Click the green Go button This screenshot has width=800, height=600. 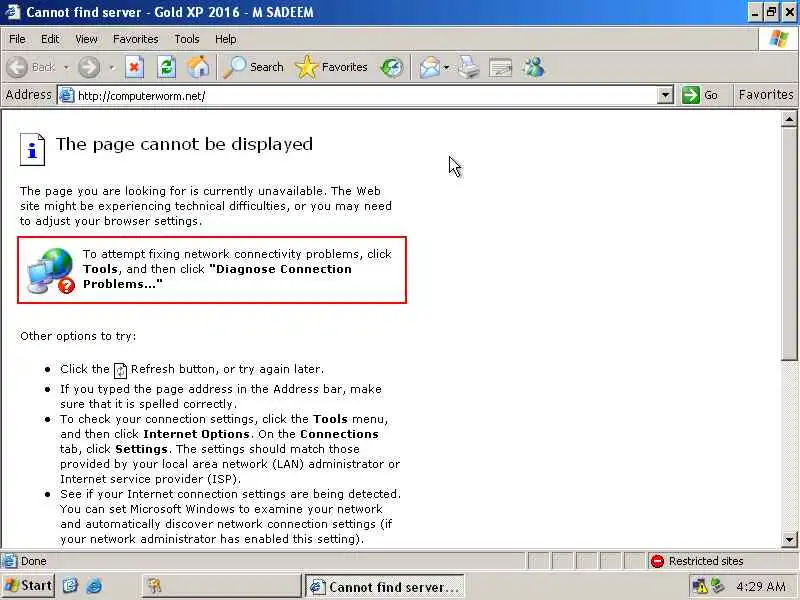tap(701, 95)
